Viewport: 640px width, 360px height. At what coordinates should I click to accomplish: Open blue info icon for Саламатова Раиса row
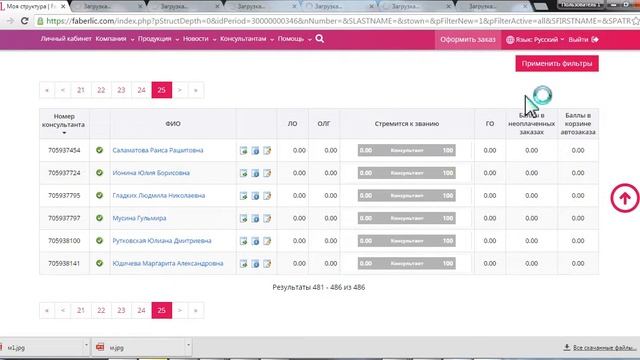(256, 151)
